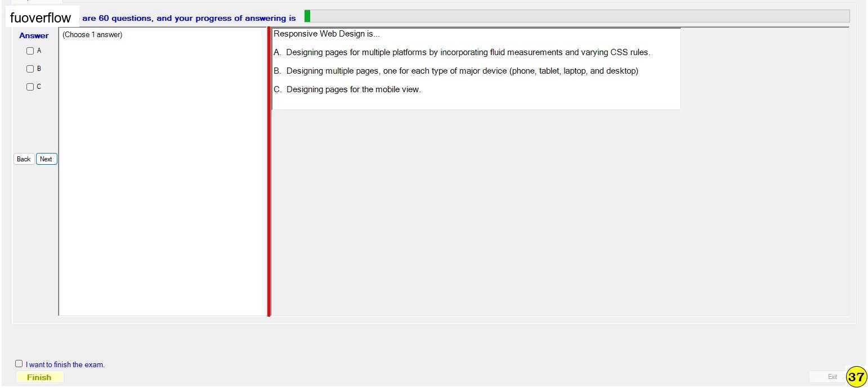Go Back to previous question
Screen dimensions: 868x388
pos(24,159)
